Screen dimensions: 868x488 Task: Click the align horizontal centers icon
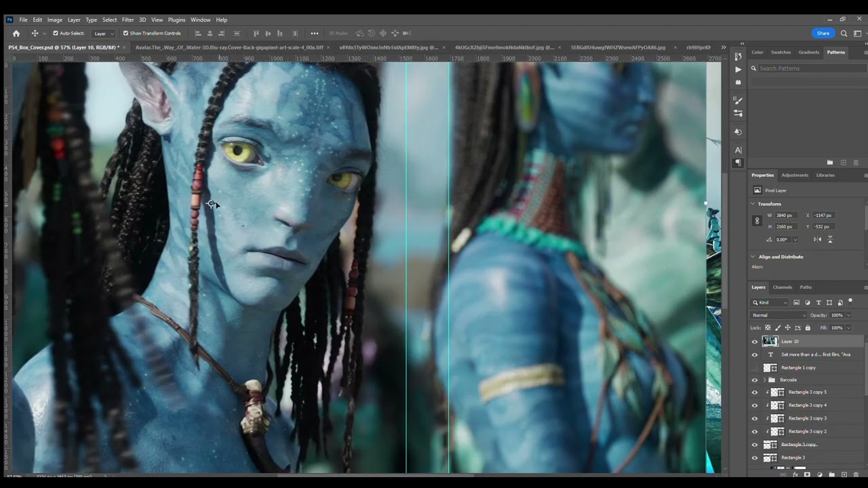tap(210, 33)
